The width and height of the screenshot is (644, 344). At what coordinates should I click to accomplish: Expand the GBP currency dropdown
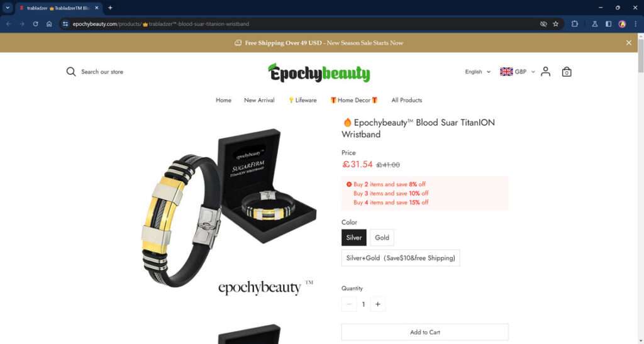pyautogui.click(x=518, y=72)
